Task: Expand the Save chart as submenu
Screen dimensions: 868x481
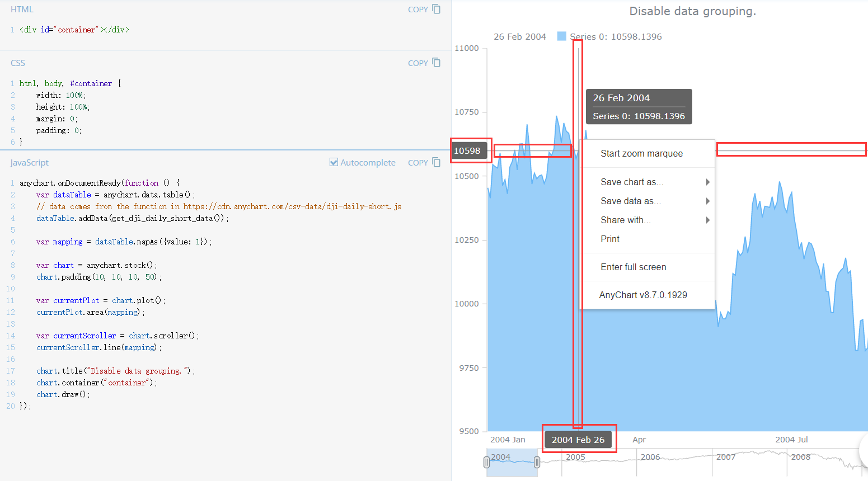Action: coord(632,182)
